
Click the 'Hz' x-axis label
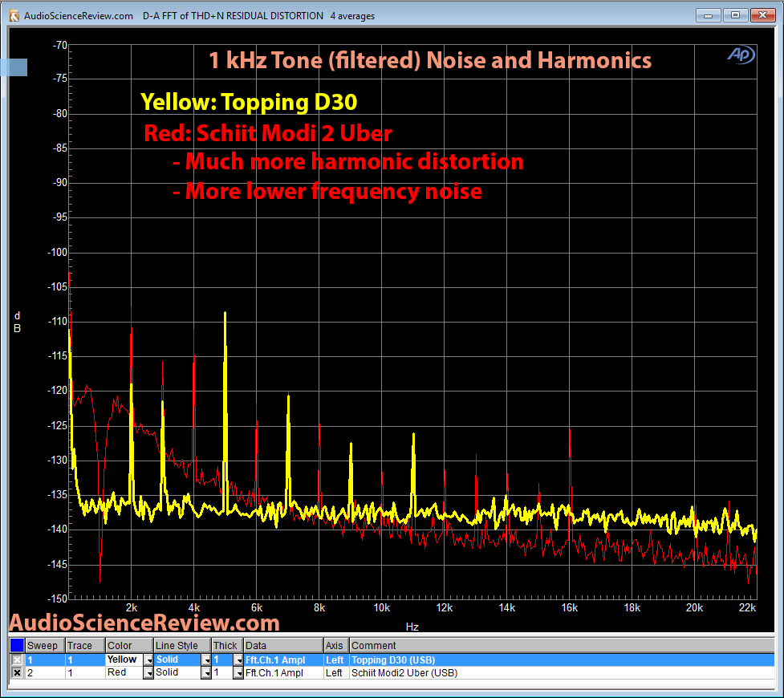point(412,627)
